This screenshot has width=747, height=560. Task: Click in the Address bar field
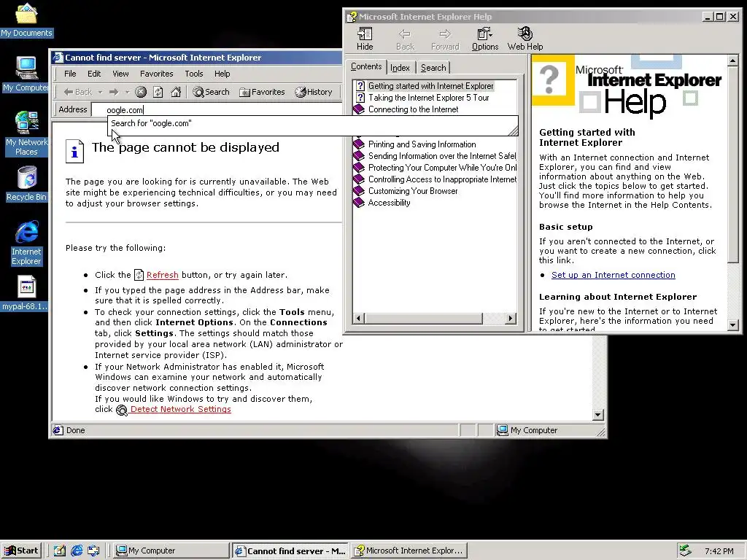pyautogui.click(x=217, y=109)
